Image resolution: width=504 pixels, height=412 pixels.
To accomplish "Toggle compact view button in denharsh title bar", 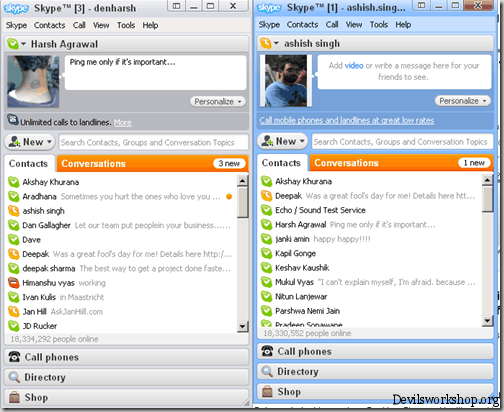I will click(176, 6).
